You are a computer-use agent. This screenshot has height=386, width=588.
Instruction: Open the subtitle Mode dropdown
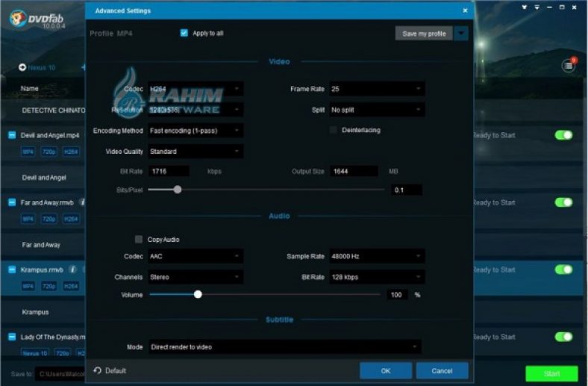coord(284,347)
